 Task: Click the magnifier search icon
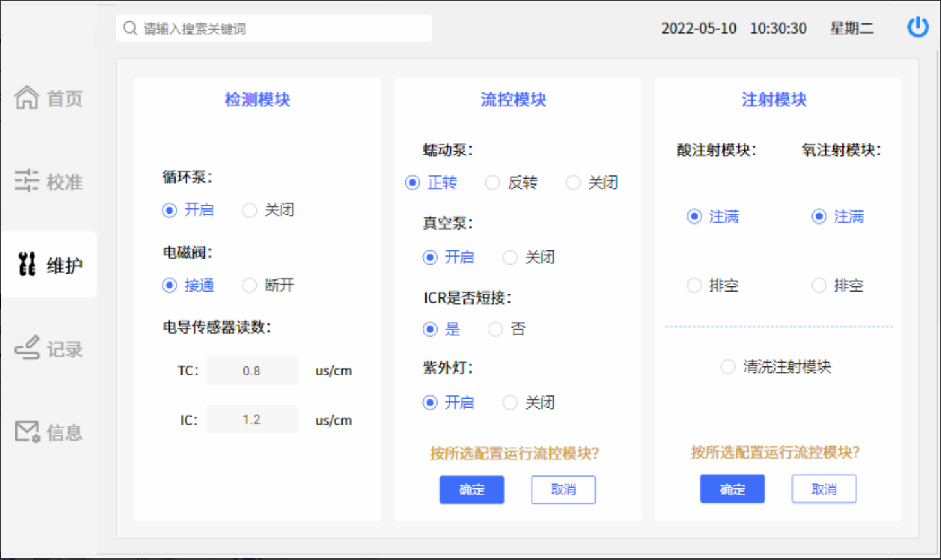130,28
